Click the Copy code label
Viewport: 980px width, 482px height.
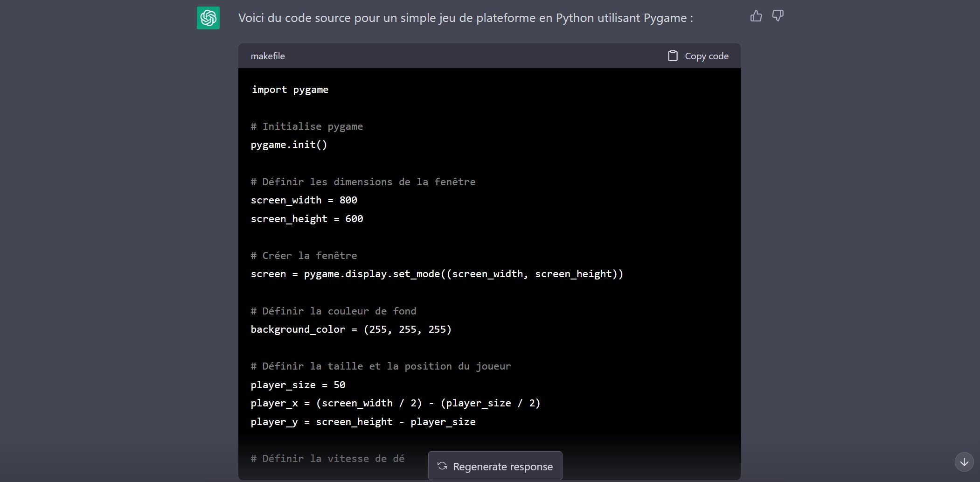tap(707, 56)
